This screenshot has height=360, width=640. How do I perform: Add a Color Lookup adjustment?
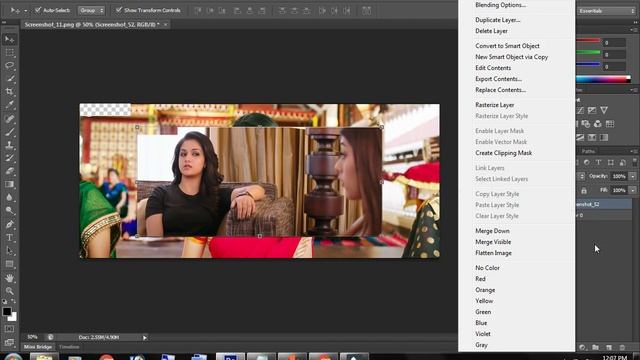610,124
